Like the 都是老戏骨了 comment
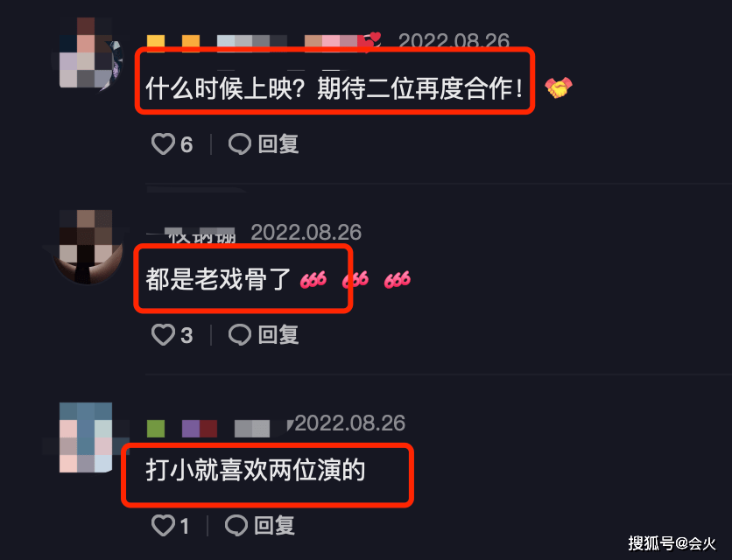Image resolution: width=732 pixels, height=560 pixels. [163, 334]
